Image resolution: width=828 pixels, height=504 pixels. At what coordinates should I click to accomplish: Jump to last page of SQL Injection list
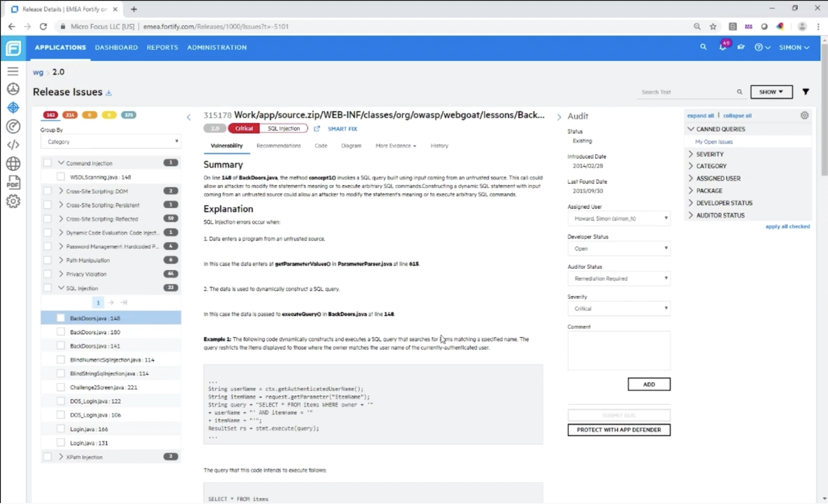coord(124,302)
